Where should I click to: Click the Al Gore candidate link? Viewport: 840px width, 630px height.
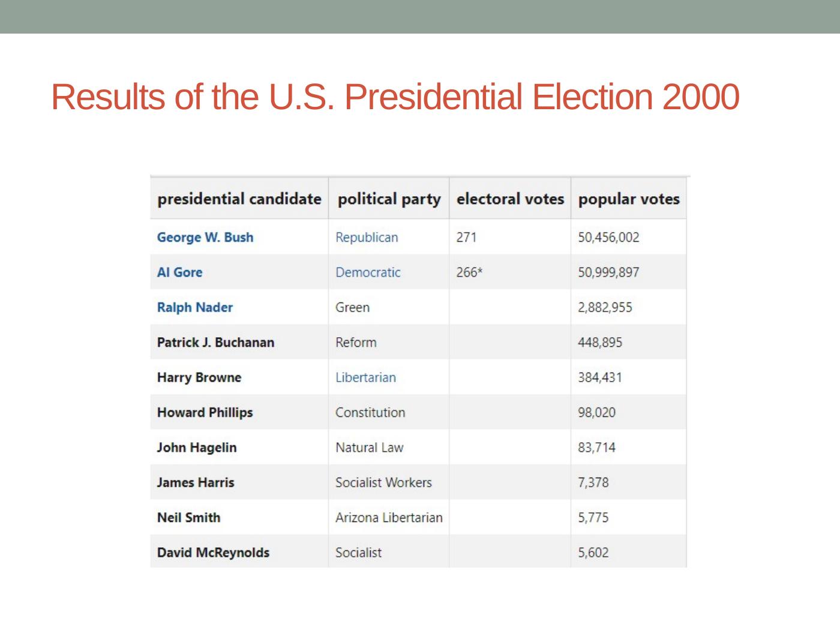pos(179,272)
